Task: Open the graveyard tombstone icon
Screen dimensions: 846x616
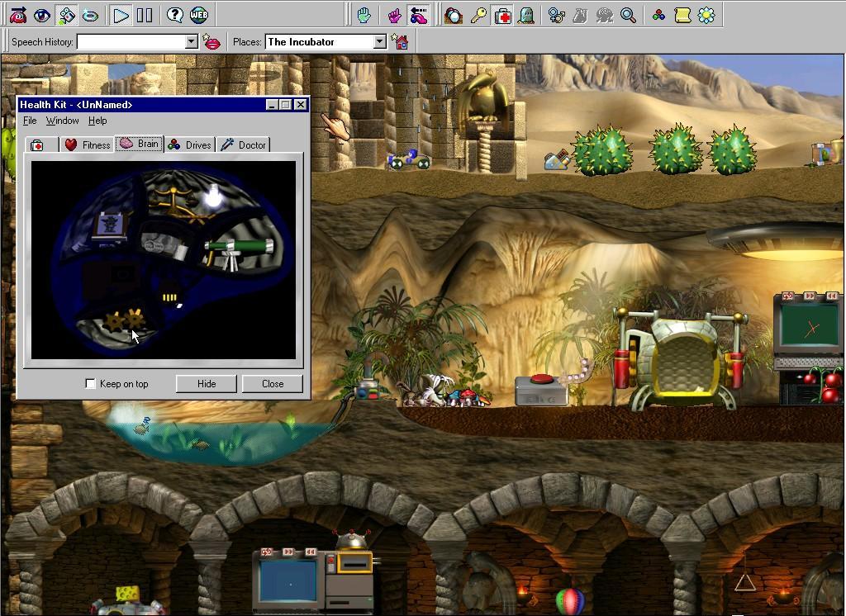Action: (526, 15)
